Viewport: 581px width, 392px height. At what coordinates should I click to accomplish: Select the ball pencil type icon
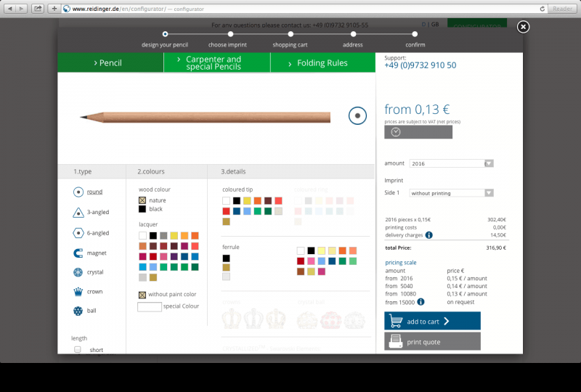pos(78,311)
